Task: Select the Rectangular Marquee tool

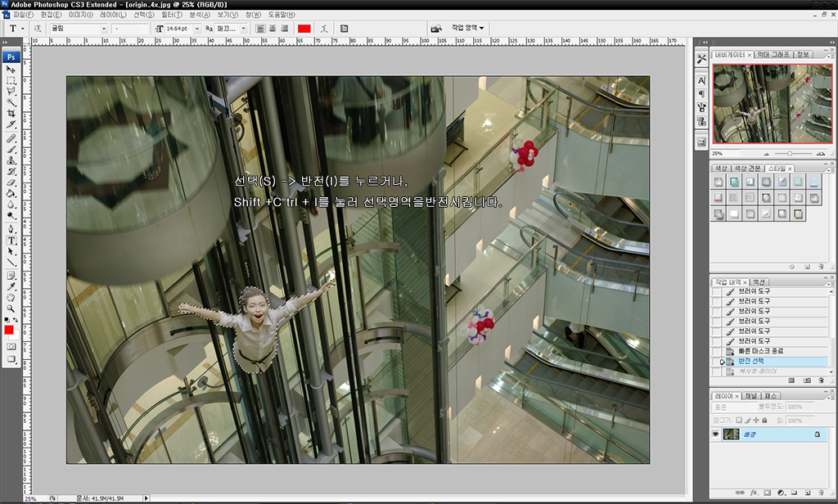Action: [x=11, y=81]
